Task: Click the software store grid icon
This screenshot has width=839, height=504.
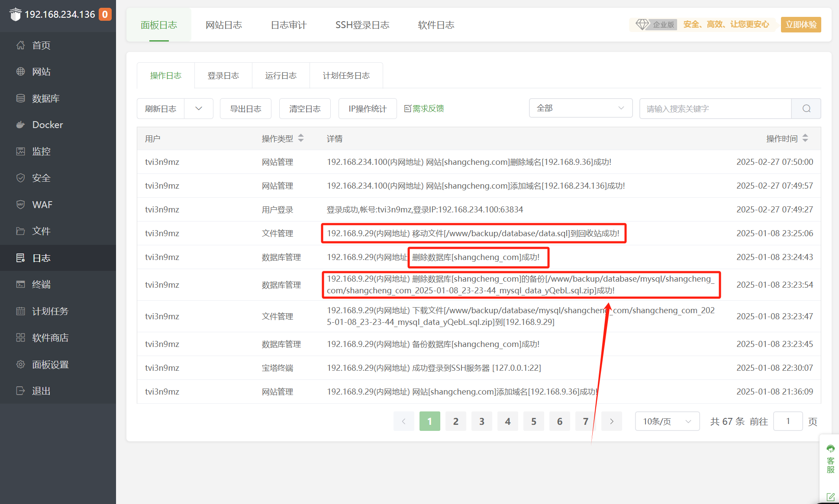Action: point(20,337)
